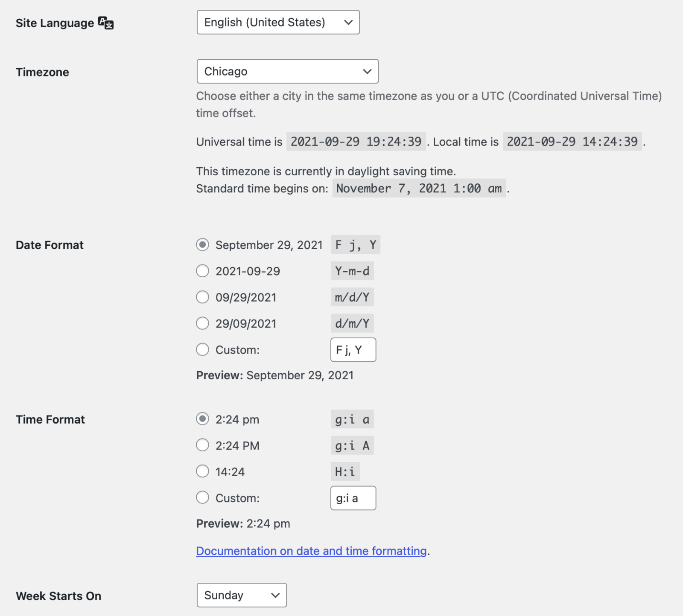The width and height of the screenshot is (683, 616).
Task: Select the 2:24 pm lowercase time format
Action: pos(202,419)
